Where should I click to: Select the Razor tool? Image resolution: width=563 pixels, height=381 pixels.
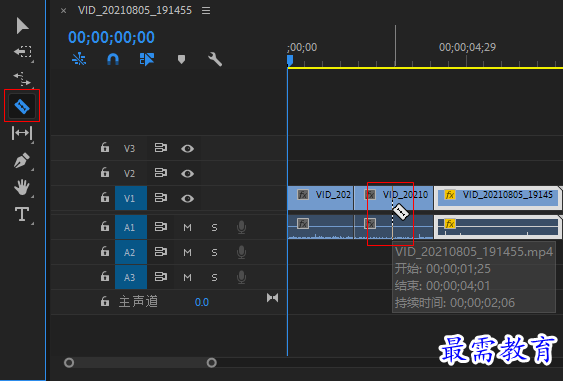[22, 106]
